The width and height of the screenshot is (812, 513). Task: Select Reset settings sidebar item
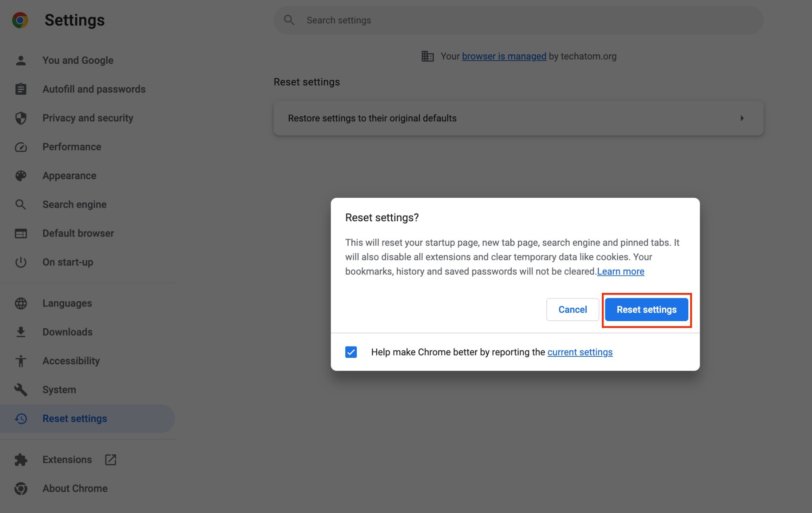(88, 419)
